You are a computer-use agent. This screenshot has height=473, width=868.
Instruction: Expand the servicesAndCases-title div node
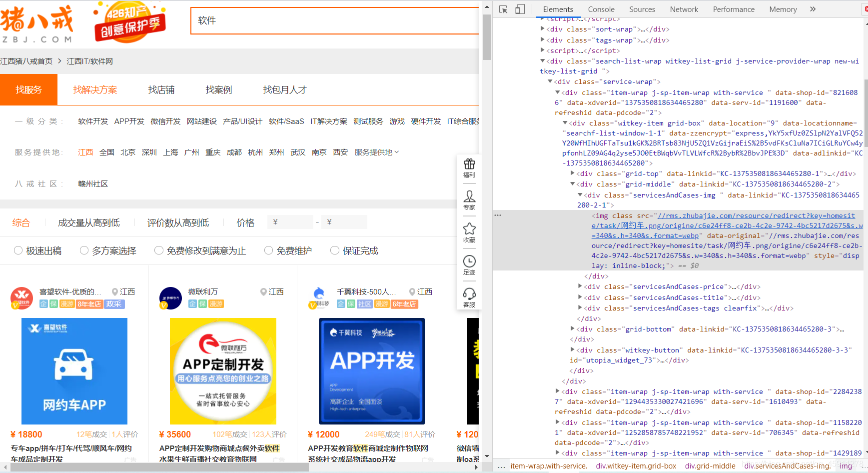(x=580, y=297)
